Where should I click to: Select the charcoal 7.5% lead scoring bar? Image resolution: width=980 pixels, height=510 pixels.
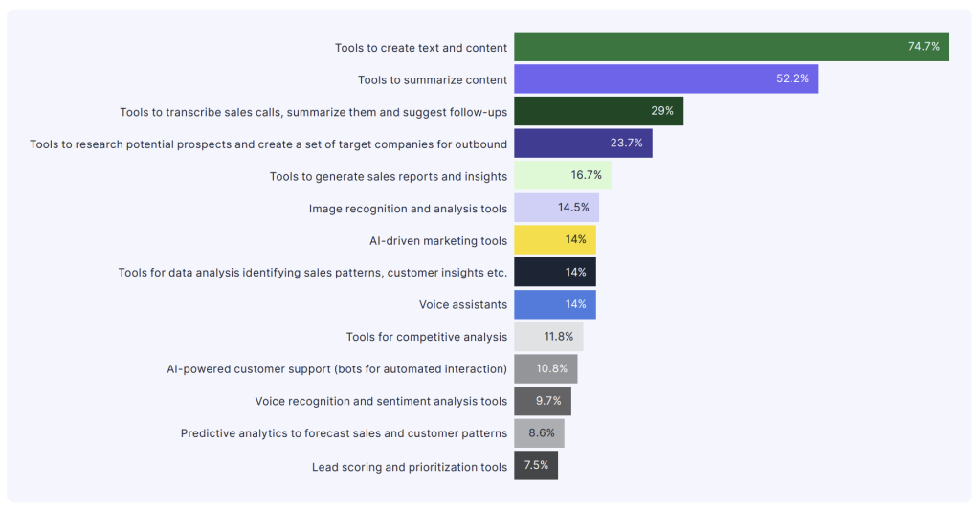[536, 466]
